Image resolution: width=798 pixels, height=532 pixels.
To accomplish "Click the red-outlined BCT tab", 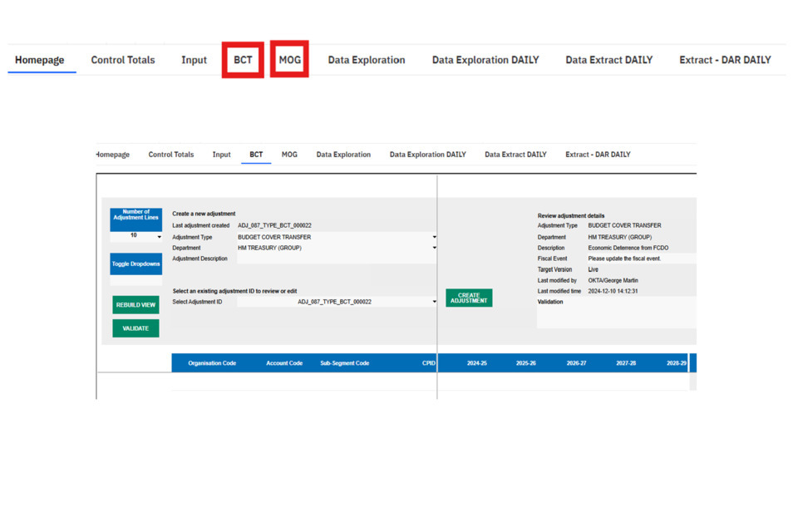I will [243, 60].
